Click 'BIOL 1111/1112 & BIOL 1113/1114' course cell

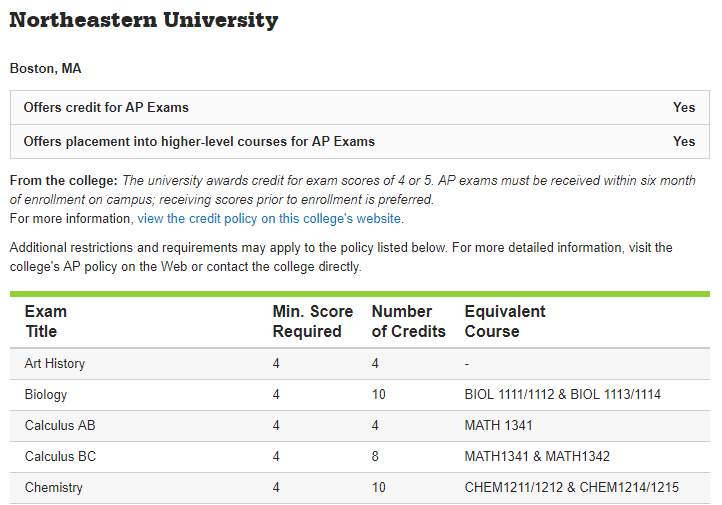(x=563, y=395)
